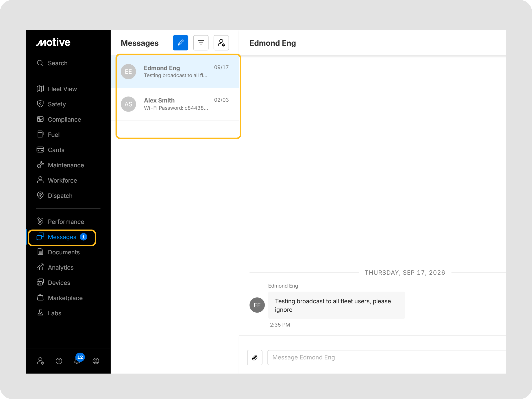Screen dimensions: 532x399
Task: Open Performance from the sidebar
Action: [x=66, y=222]
